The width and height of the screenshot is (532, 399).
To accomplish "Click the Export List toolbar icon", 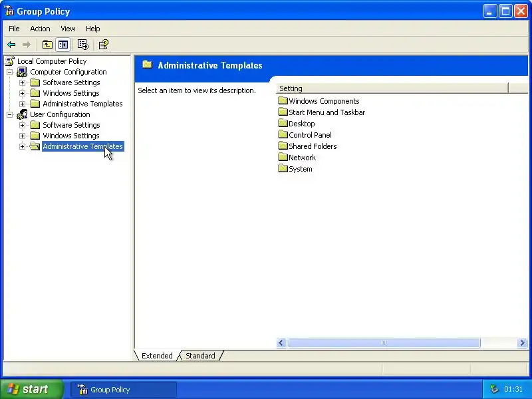I will [82, 45].
